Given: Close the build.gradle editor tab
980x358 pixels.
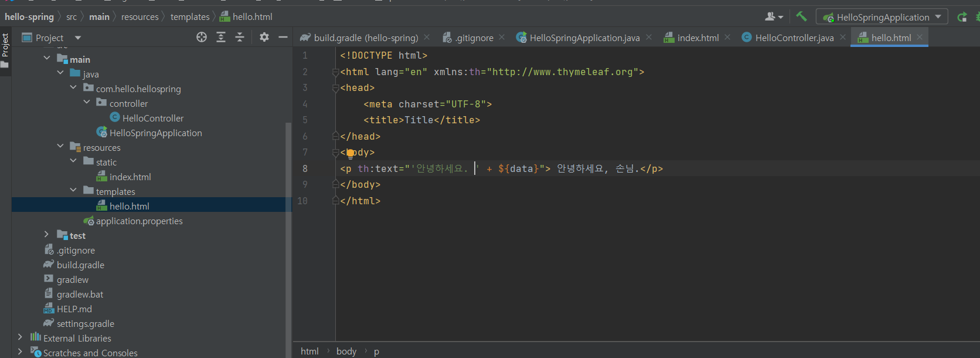Looking at the screenshot, I should click(427, 37).
